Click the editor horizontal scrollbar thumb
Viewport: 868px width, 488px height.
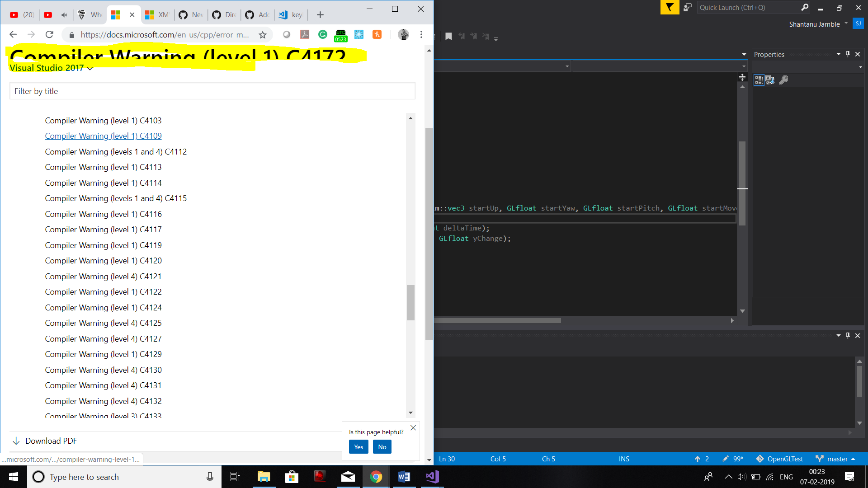[498, 320]
